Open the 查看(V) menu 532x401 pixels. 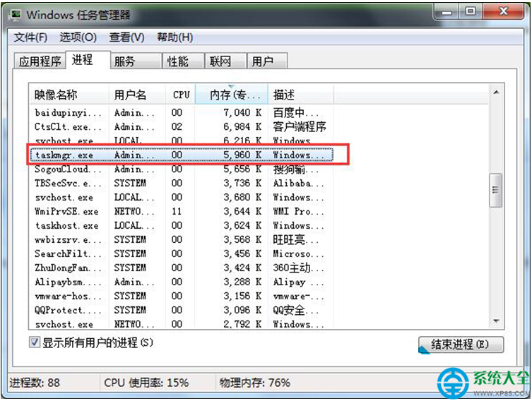[x=126, y=37]
